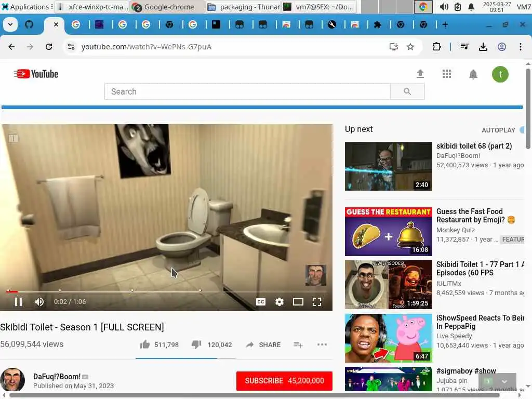This screenshot has width=532, height=399.
Task: Switch to xfce-winxp-tc taskbar window
Action: (92, 7)
